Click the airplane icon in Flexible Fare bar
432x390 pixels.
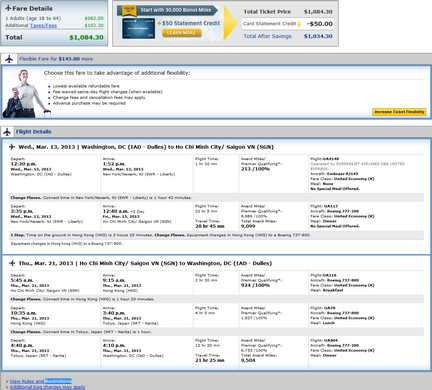[x=9, y=59]
